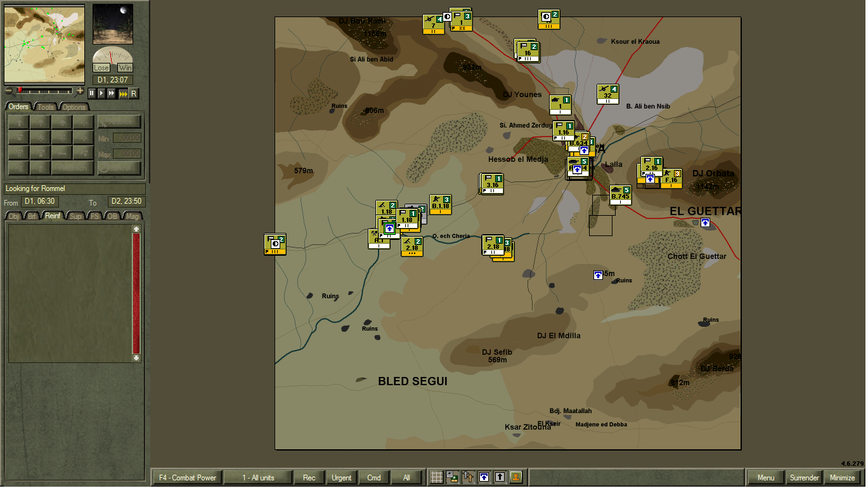Toggle the map icon right of the grid icon
This screenshot has height=488, width=868.
click(x=453, y=477)
